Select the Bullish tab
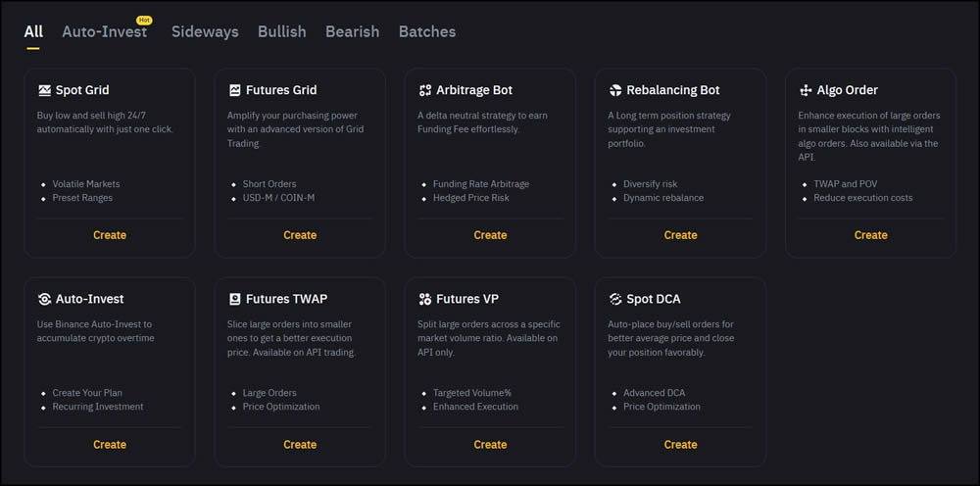 [x=281, y=31]
